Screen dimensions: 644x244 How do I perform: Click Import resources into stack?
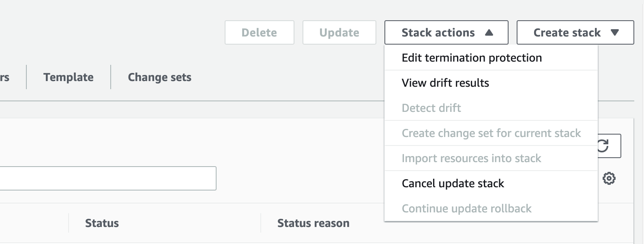click(x=471, y=158)
